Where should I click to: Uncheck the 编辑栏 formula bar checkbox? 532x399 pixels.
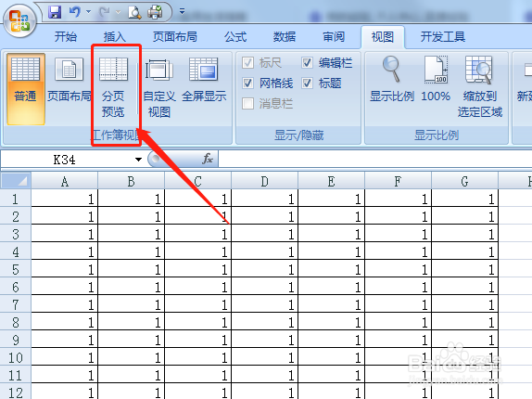coord(307,63)
